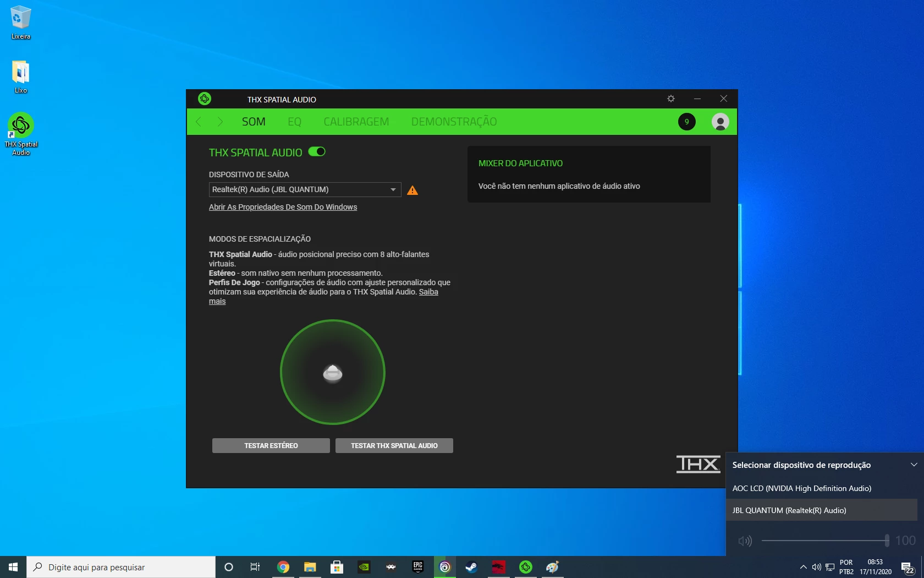Open Lixo folder on desktop
The image size is (924, 578).
21,77
